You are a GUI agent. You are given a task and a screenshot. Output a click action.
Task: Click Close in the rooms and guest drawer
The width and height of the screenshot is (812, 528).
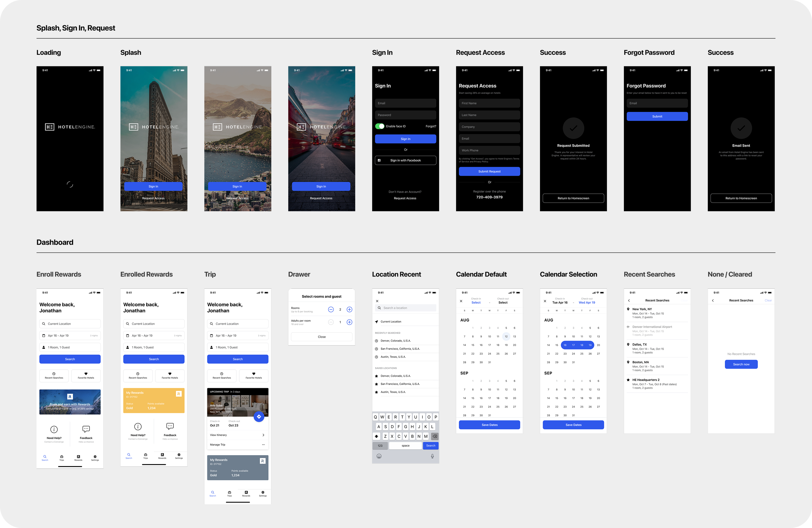click(321, 337)
